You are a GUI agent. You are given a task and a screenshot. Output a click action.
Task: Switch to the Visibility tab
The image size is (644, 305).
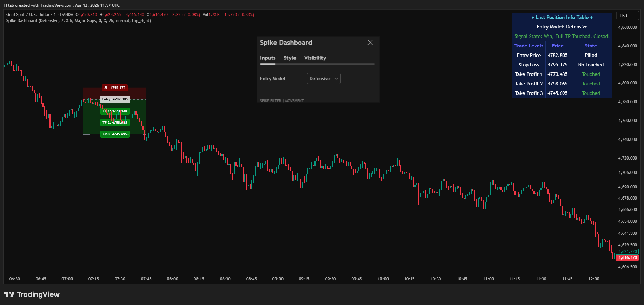[315, 58]
